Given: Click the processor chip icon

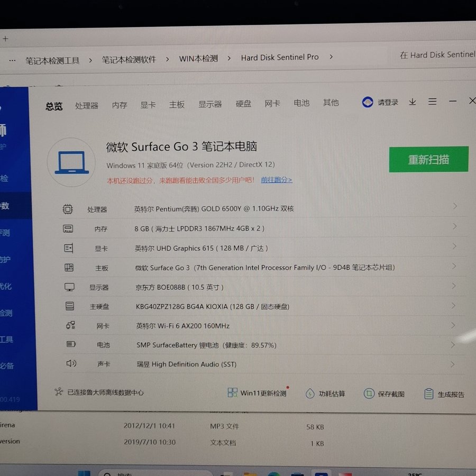Looking at the screenshot, I should (68, 209).
